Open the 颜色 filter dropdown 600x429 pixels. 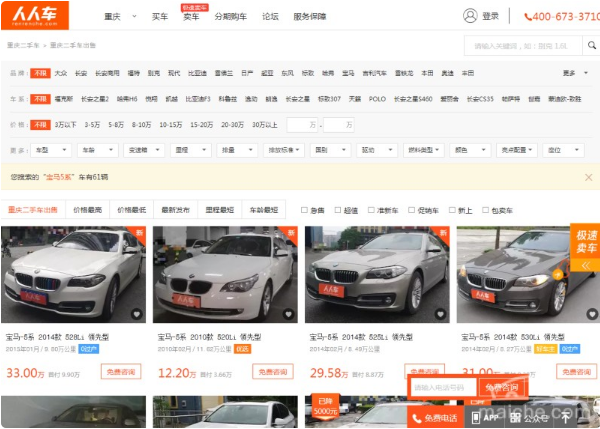click(x=470, y=150)
